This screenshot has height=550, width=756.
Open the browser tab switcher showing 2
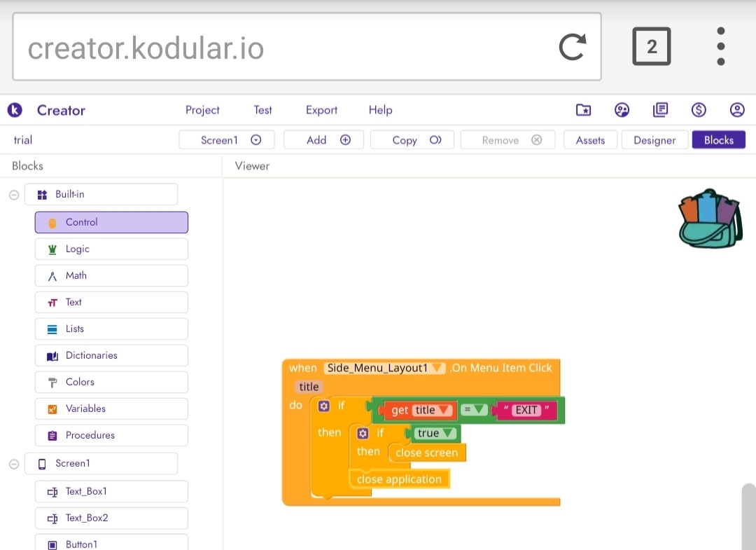click(x=652, y=46)
